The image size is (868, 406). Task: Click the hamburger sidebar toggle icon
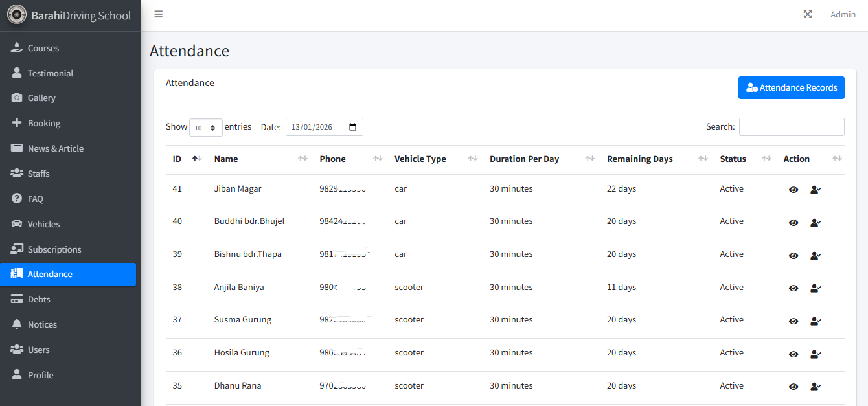[159, 14]
